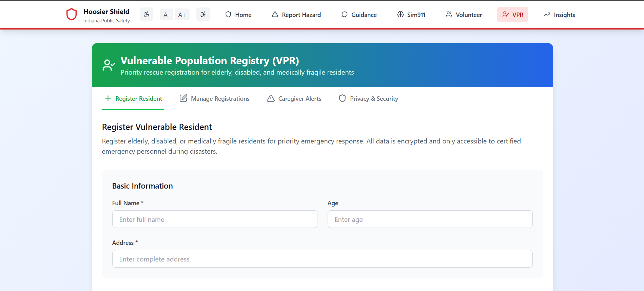This screenshot has width=644, height=291.
Task: Increase font size with the A+ button
Action: [x=182, y=15]
